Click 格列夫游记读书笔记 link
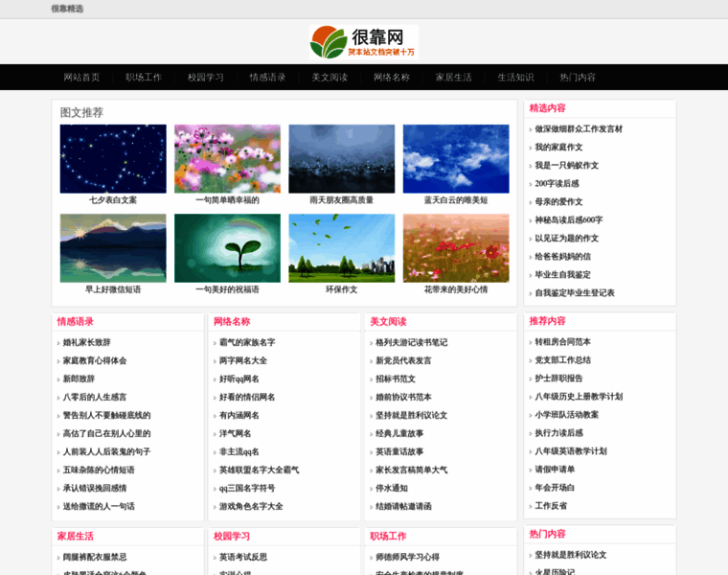 pyautogui.click(x=411, y=342)
